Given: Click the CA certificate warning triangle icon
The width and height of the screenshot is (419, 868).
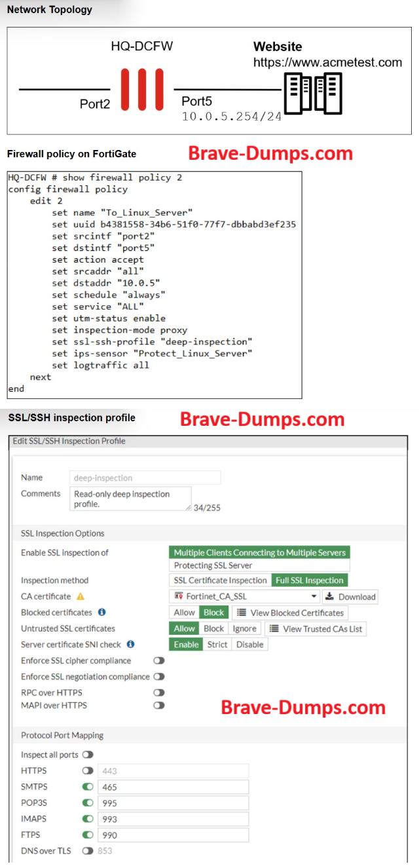Looking at the screenshot, I should (x=81, y=597).
